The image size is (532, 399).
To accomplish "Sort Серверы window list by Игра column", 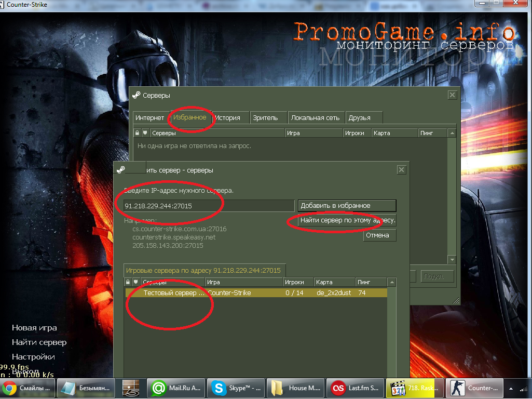I will pos(314,133).
